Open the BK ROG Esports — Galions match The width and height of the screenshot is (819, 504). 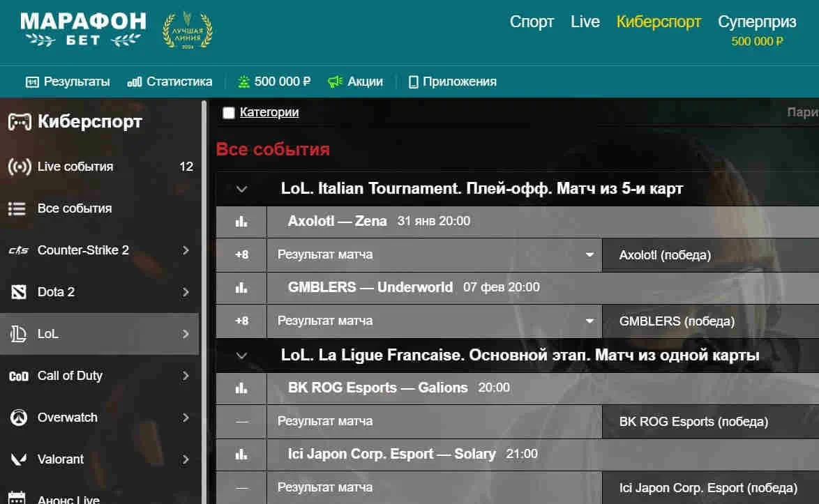[377, 388]
